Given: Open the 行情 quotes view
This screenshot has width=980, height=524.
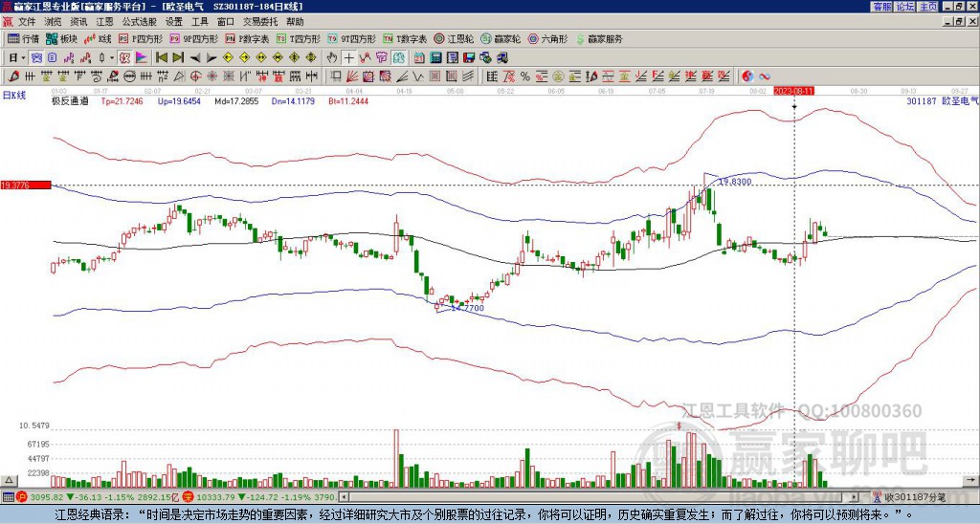Looking at the screenshot, I should click(x=24, y=38).
